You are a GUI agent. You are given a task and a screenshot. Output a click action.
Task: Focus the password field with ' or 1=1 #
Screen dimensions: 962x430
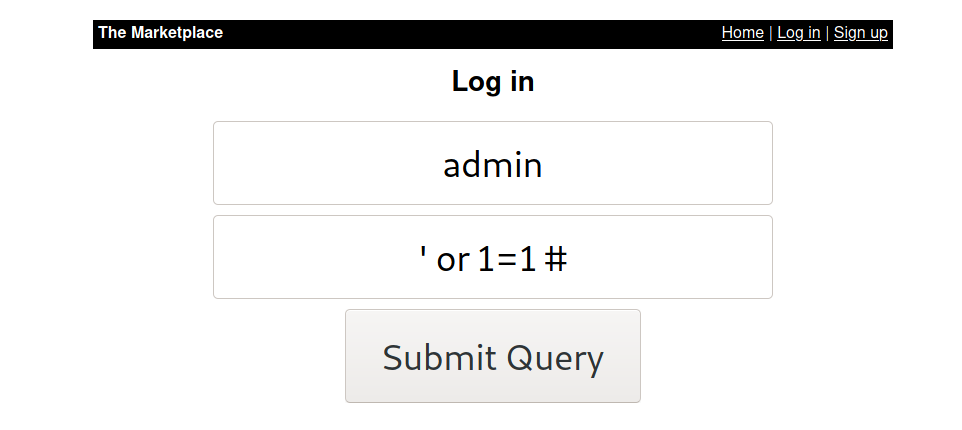tap(493, 257)
